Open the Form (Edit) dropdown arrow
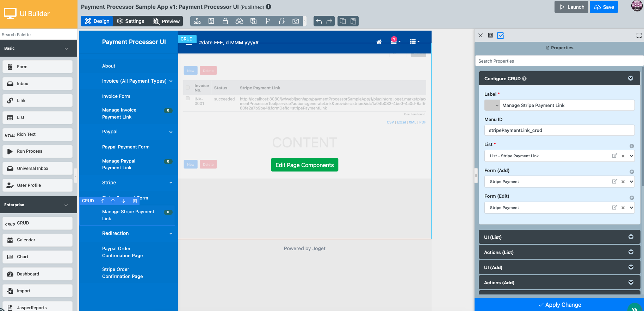Image resolution: width=644 pixels, height=311 pixels. point(631,208)
